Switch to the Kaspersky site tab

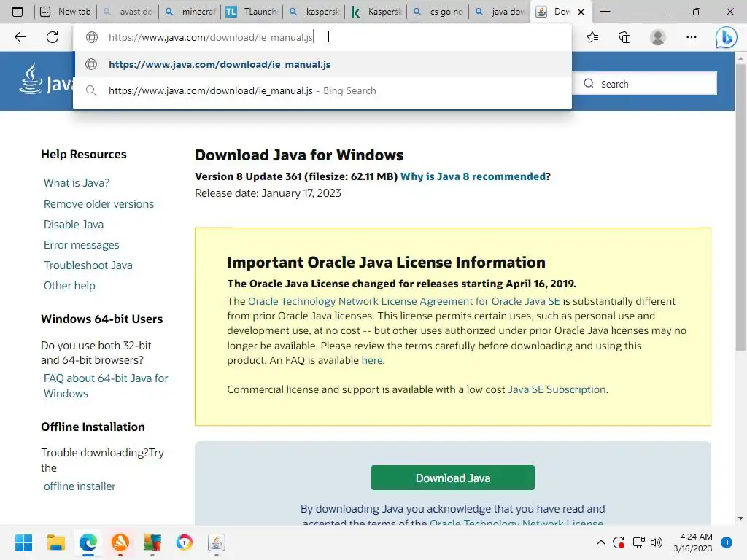coord(376,12)
